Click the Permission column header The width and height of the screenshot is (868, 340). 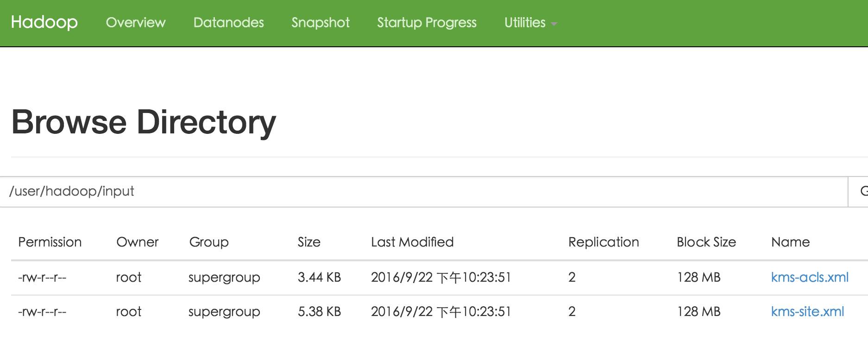click(x=50, y=242)
